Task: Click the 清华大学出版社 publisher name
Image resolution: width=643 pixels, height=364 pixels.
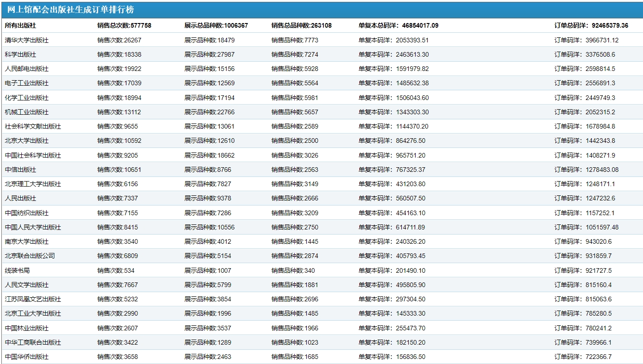Action: pos(27,40)
